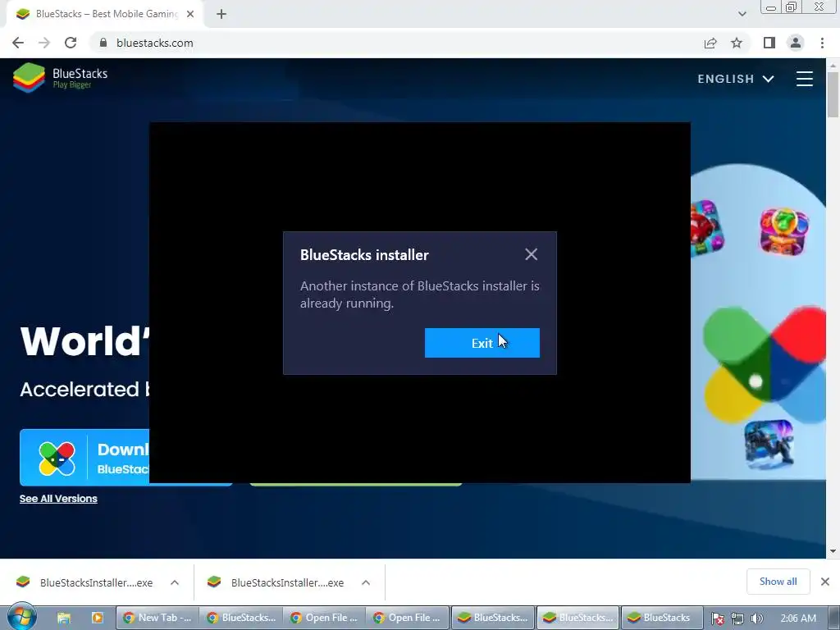Open Chrome's three-dot menu

pos(822,43)
